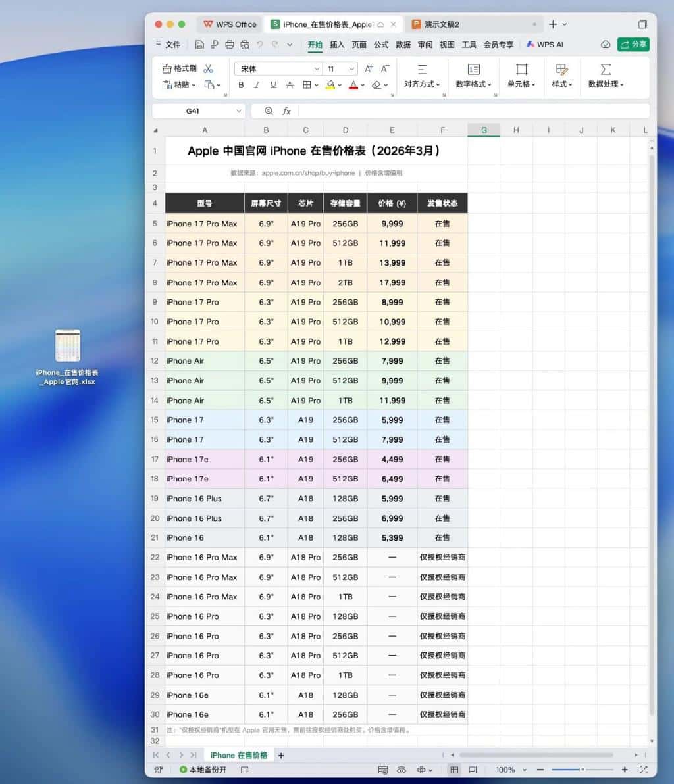Click the Redo arrow icon
The width and height of the screenshot is (674, 784).
click(x=274, y=45)
